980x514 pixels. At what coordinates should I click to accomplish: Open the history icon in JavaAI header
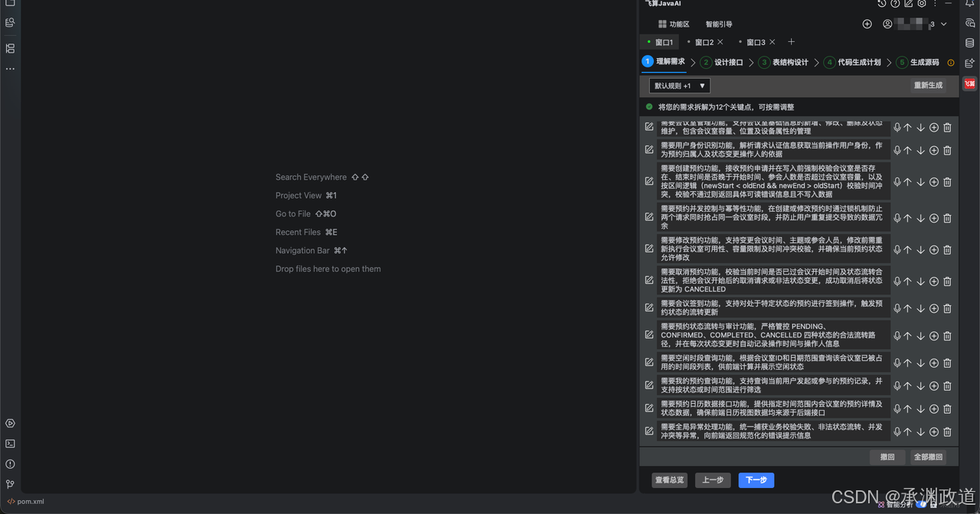click(x=882, y=4)
